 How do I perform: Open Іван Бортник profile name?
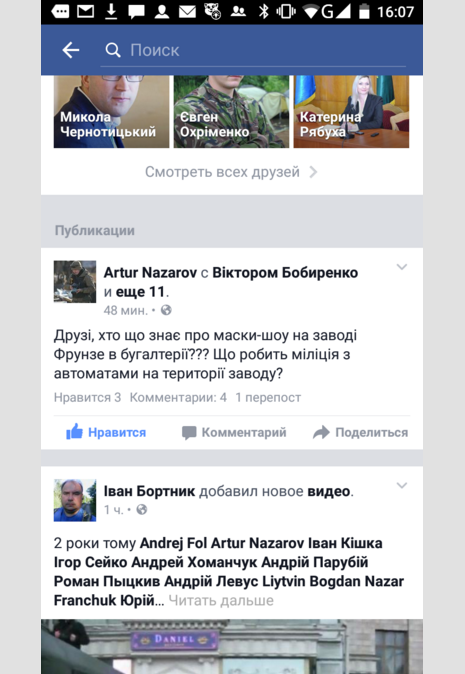(x=149, y=491)
